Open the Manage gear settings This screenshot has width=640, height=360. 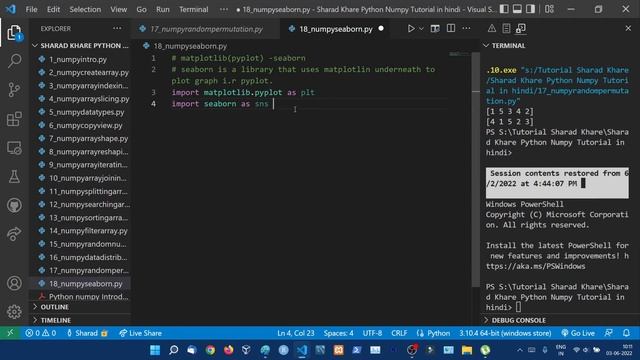(x=14, y=311)
